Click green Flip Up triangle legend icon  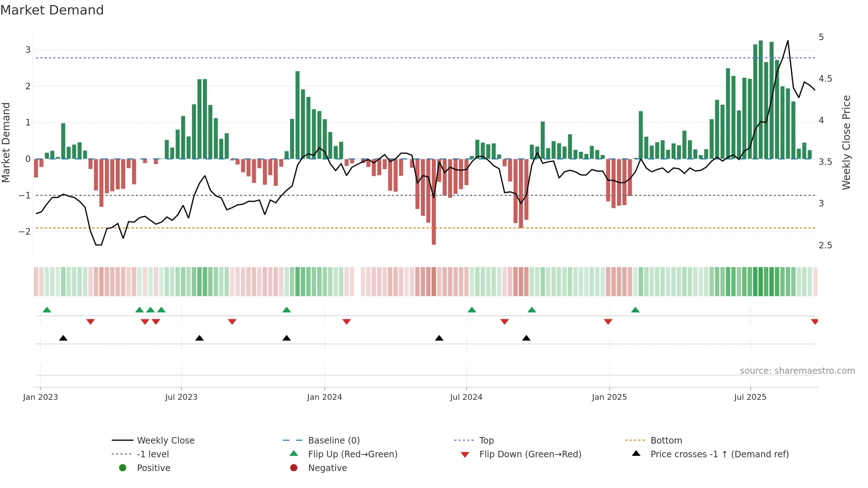coord(294,453)
